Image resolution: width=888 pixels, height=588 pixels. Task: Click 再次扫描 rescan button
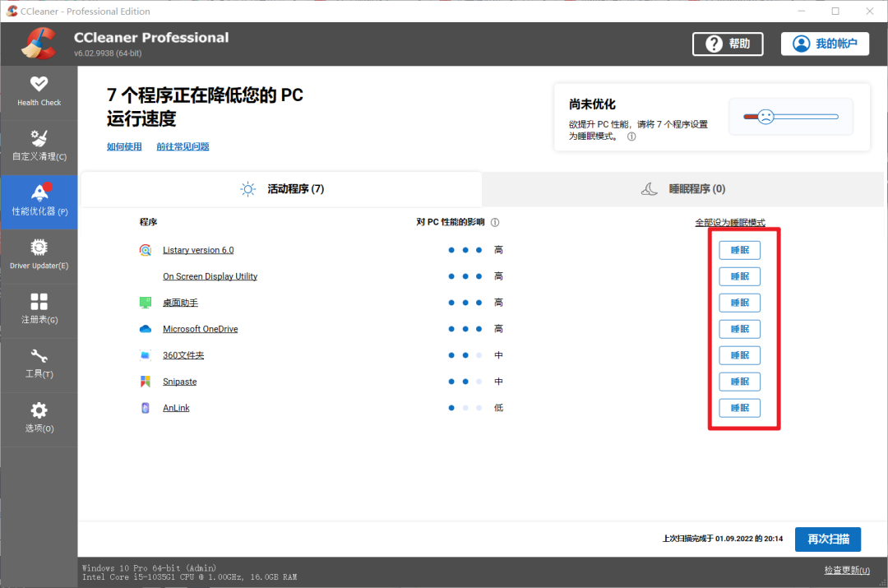pos(828,539)
